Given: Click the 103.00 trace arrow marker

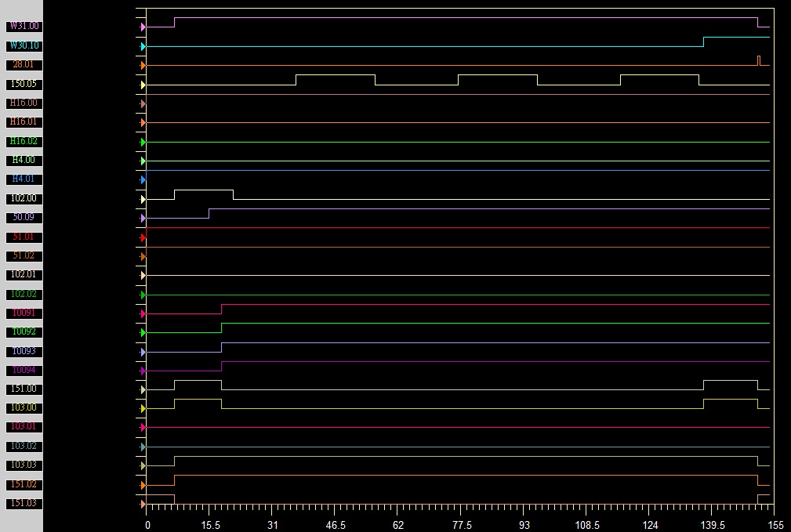Looking at the screenshot, I should [143, 408].
